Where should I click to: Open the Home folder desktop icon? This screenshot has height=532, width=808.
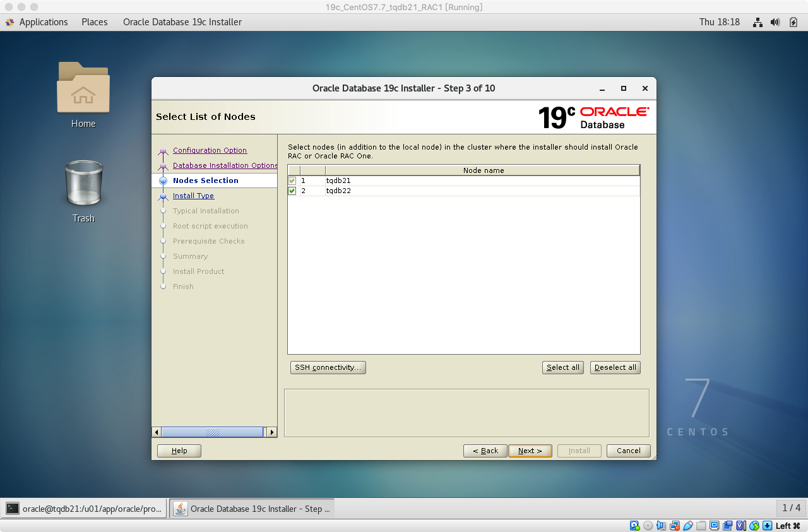click(x=83, y=87)
